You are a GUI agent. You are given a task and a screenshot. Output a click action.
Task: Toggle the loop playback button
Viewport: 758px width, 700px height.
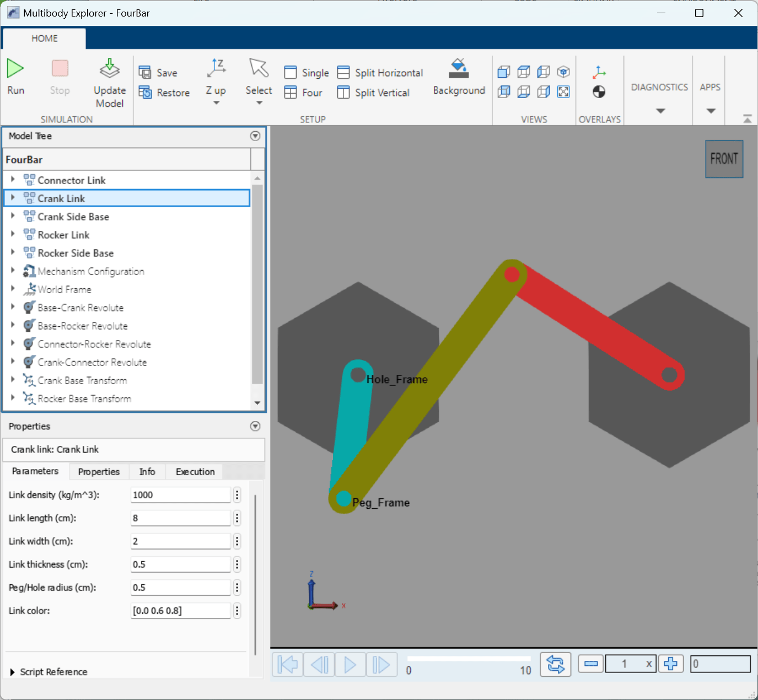click(555, 664)
